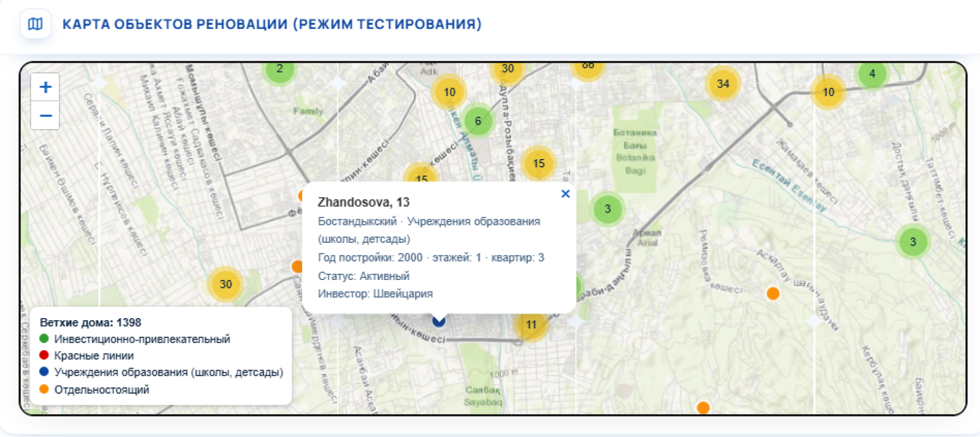Click the legend label 'Инвестиционно-привлекательный'

[142, 339]
